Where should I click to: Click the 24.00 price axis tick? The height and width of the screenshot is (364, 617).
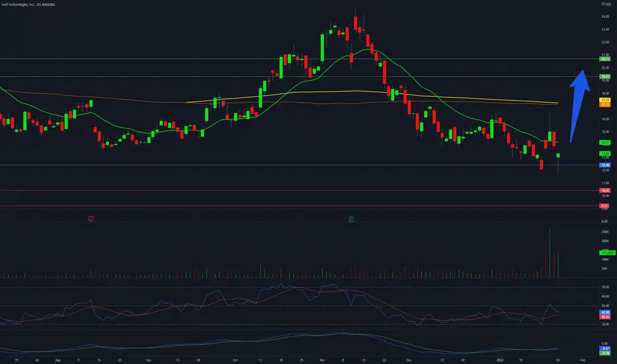pyautogui.click(x=605, y=17)
